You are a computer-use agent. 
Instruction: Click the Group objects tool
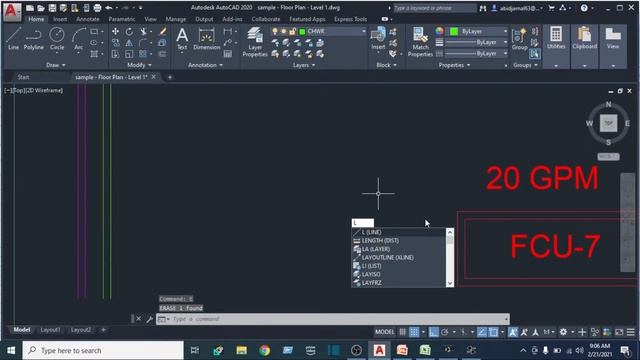coord(519,39)
